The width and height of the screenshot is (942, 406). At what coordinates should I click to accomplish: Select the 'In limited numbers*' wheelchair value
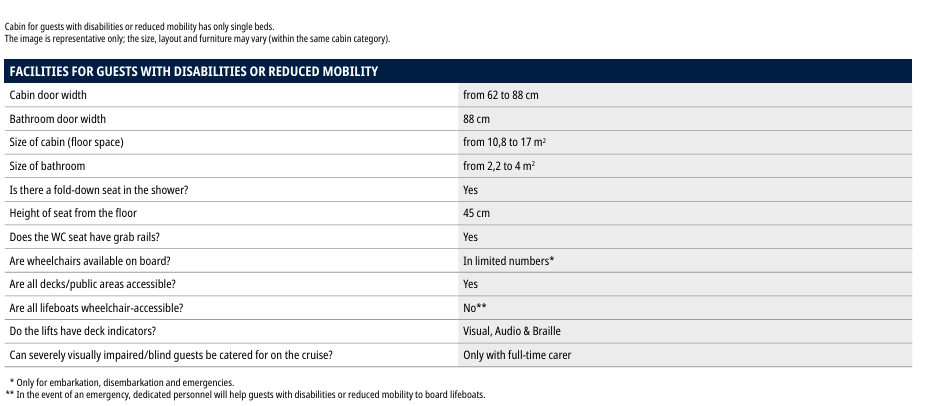pyautogui.click(x=508, y=261)
